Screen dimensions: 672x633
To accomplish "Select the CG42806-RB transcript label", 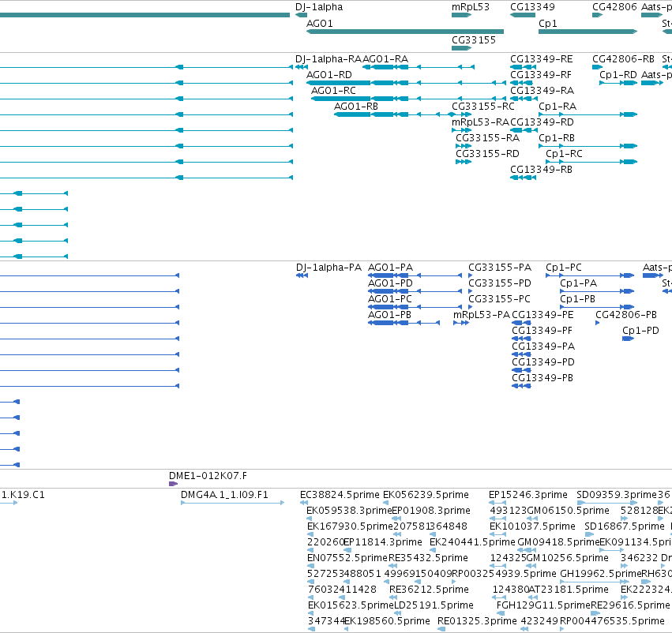I will click(x=623, y=59).
